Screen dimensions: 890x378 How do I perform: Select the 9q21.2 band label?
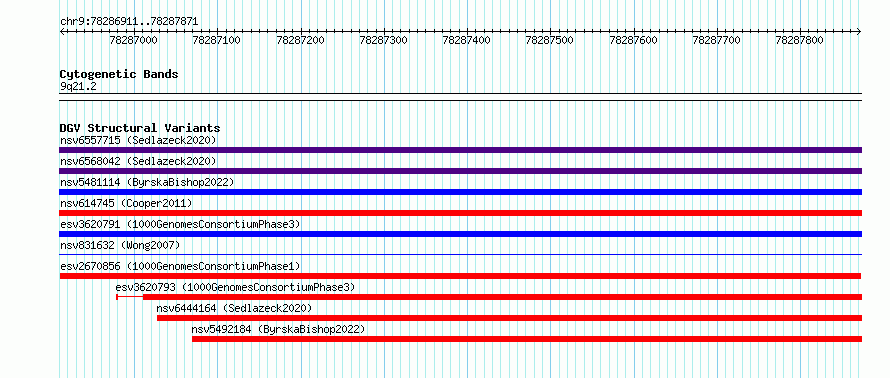(78, 87)
